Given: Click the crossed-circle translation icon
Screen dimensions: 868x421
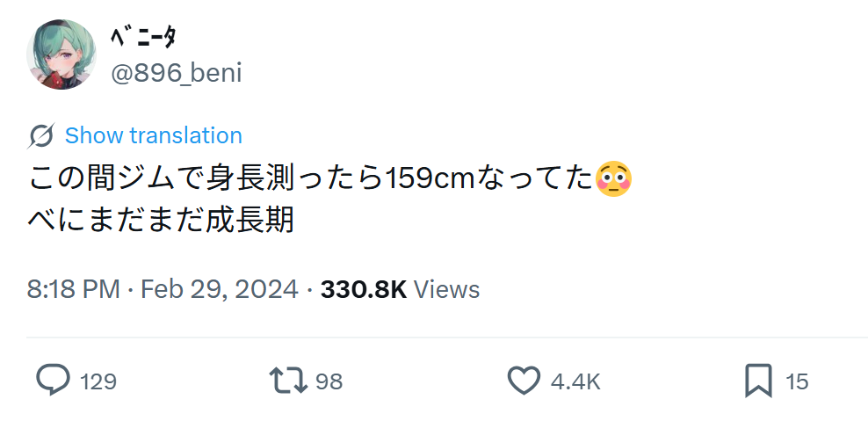Looking at the screenshot, I should pos(41,136).
